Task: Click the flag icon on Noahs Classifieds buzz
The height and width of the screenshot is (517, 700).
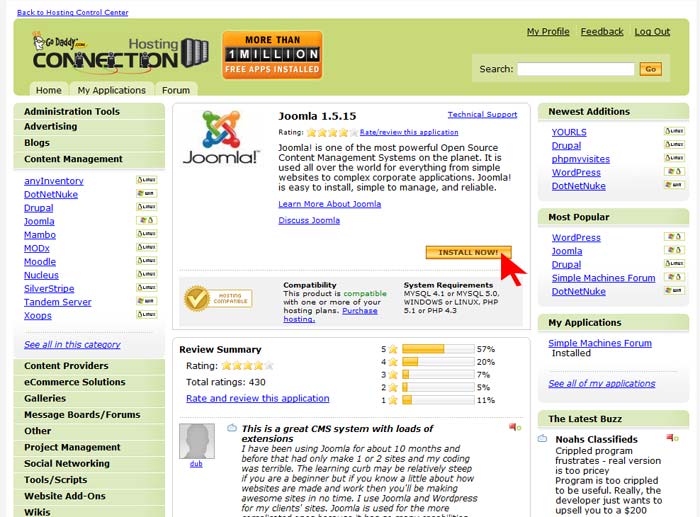Action: (672, 438)
